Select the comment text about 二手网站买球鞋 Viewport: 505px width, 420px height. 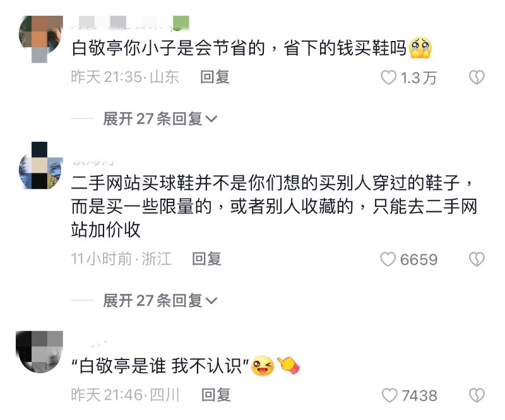point(273,206)
